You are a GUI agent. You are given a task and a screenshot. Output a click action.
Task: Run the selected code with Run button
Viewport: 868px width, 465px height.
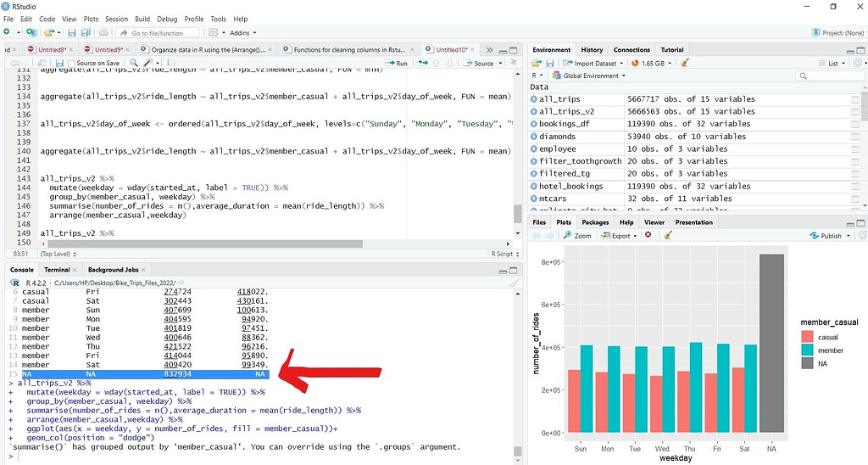[396, 64]
